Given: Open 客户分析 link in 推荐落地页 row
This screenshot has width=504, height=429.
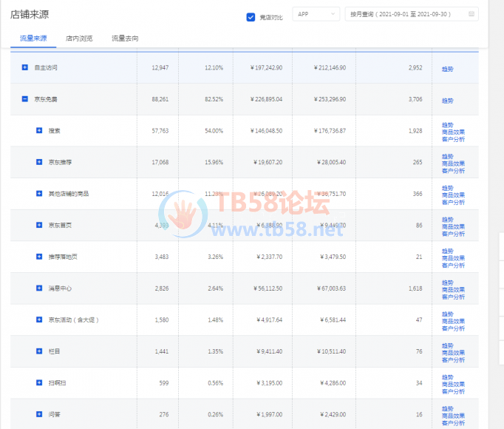Looking at the screenshot, I should [x=453, y=266].
